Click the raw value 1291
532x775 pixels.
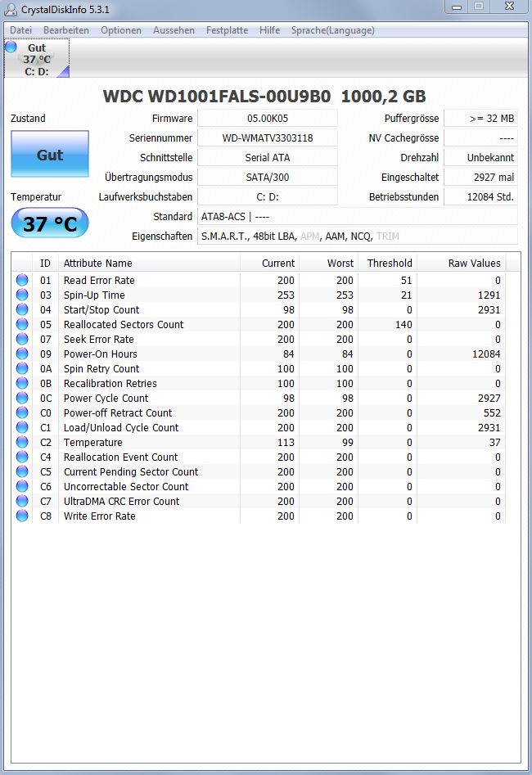pyautogui.click(x=489, y=295)
